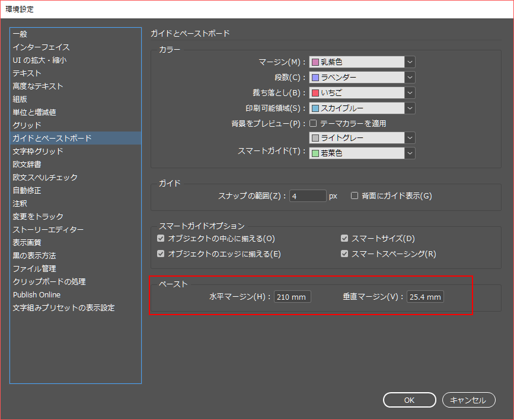Select ガイドとペーストボード category
This screenshot has height=420, width=514.
point(76,138)
